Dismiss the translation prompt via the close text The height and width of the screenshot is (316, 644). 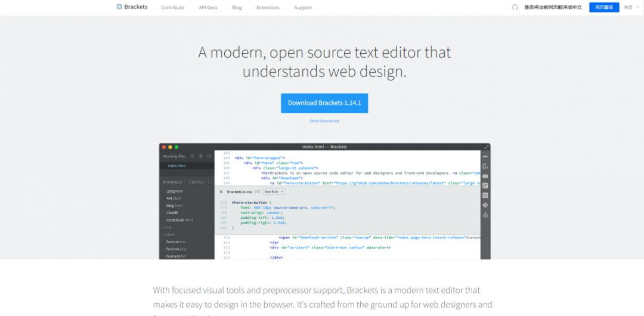[x=628, y=7]
